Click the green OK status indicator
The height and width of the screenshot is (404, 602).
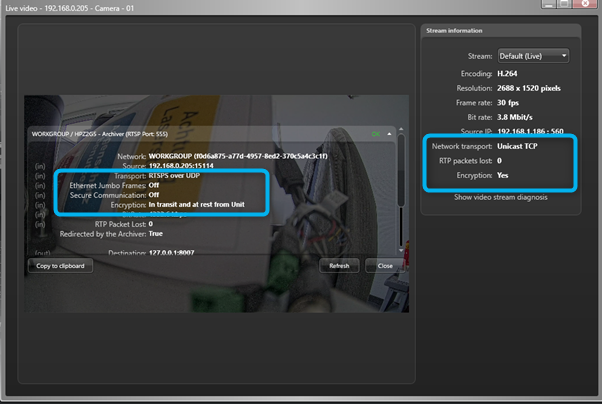tap(375, 132)
